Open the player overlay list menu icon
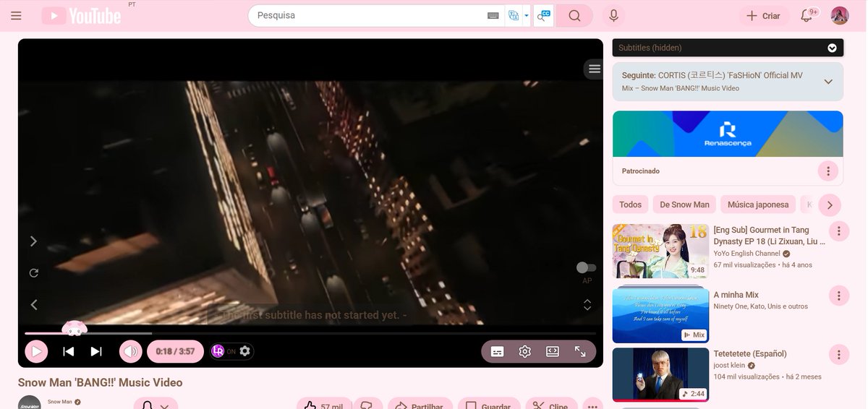The image size is (868, 409). click(594, 69)
